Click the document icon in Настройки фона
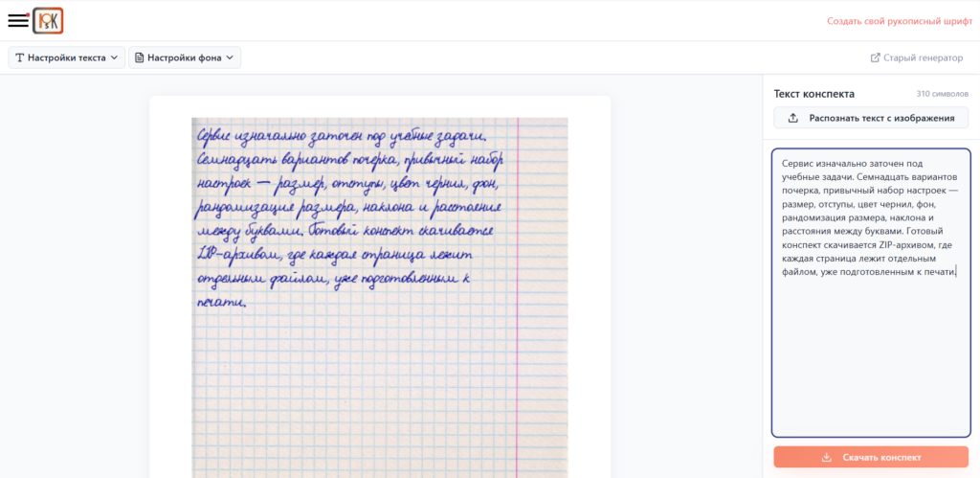This screenshot has width=980, height=478. [140, 58]
